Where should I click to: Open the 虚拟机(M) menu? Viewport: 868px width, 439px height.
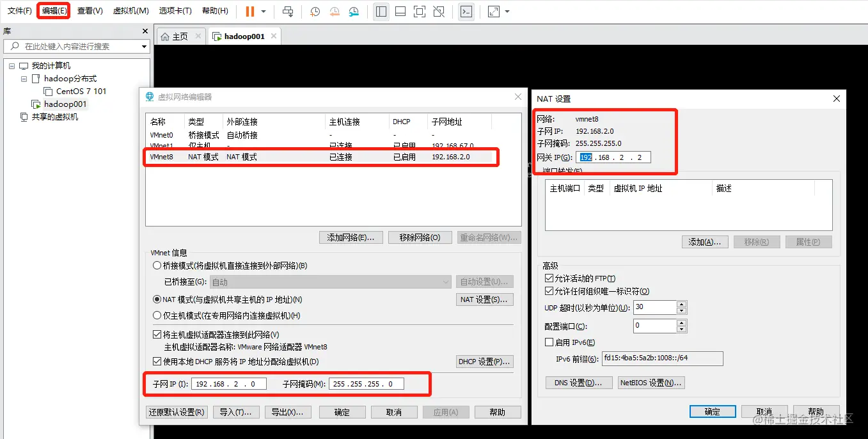(131, 11)
